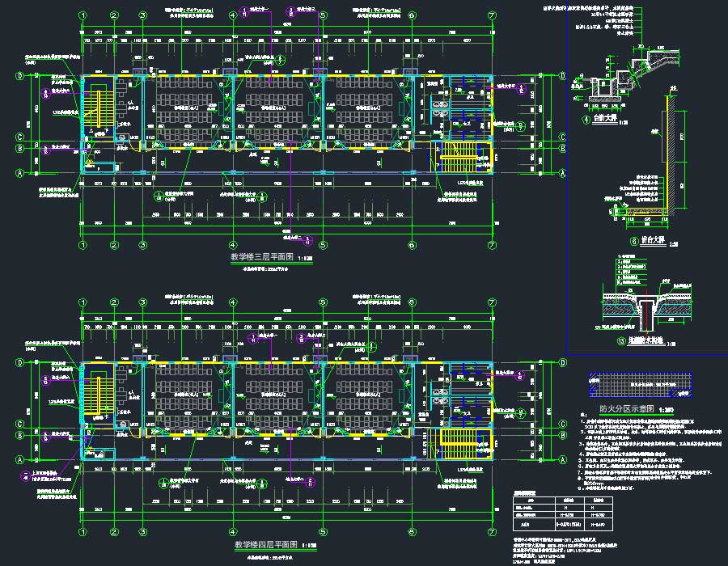
Task: Click axis bubble 1 above the third-floor plan
Action: pyautogui.click(x=83, y=15)
